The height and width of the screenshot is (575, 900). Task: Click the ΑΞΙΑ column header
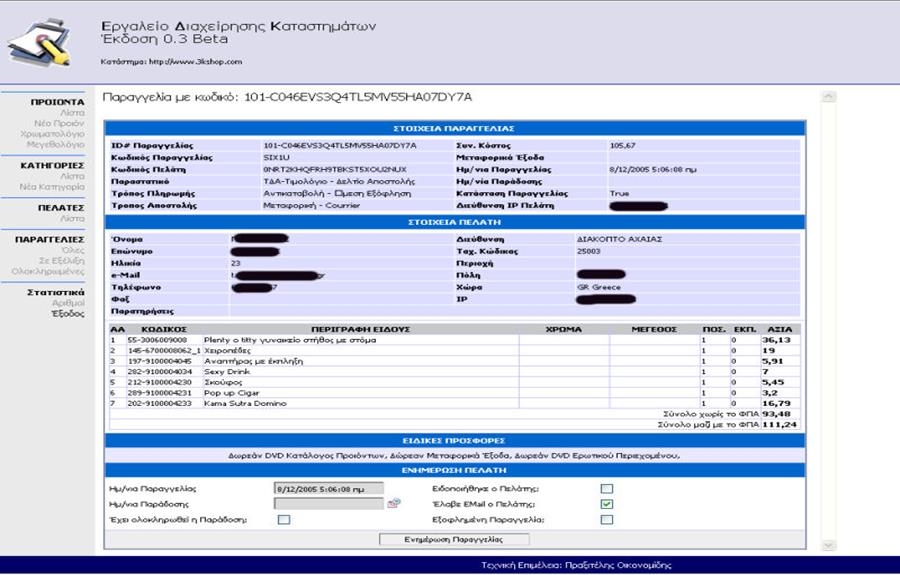pyautogui.click(x=779, y=329)
